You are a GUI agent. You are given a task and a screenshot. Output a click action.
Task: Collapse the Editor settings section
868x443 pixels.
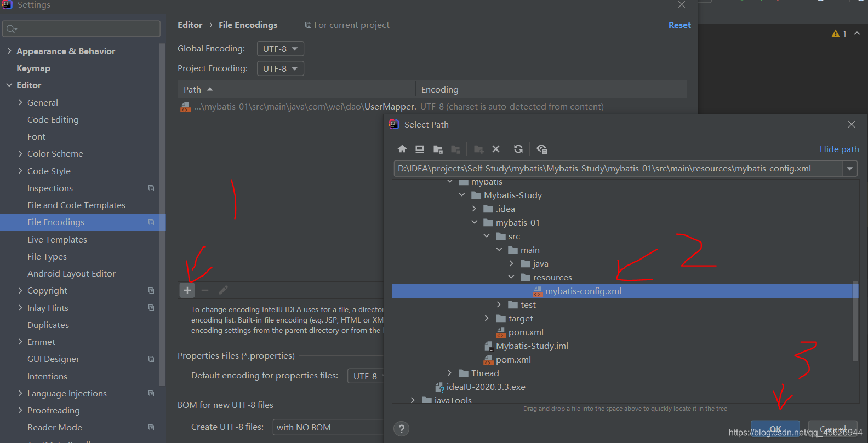pos(9,85)
